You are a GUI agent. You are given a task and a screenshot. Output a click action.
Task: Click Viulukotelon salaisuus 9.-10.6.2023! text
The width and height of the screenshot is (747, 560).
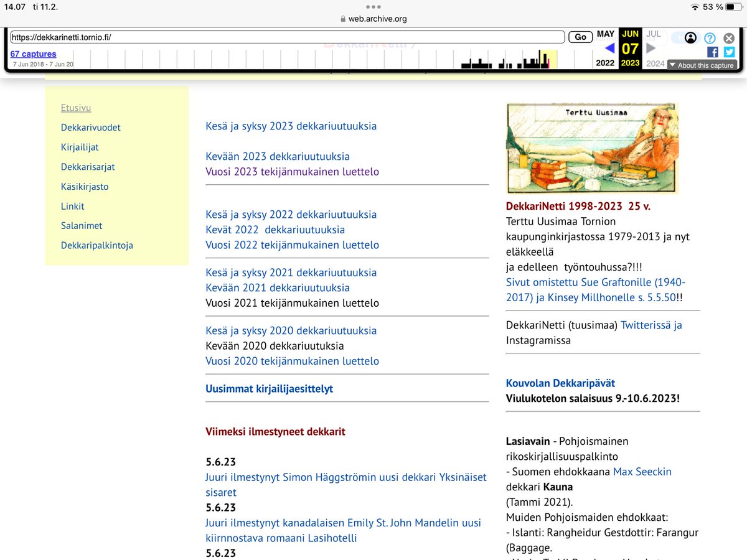coord(593,398)
